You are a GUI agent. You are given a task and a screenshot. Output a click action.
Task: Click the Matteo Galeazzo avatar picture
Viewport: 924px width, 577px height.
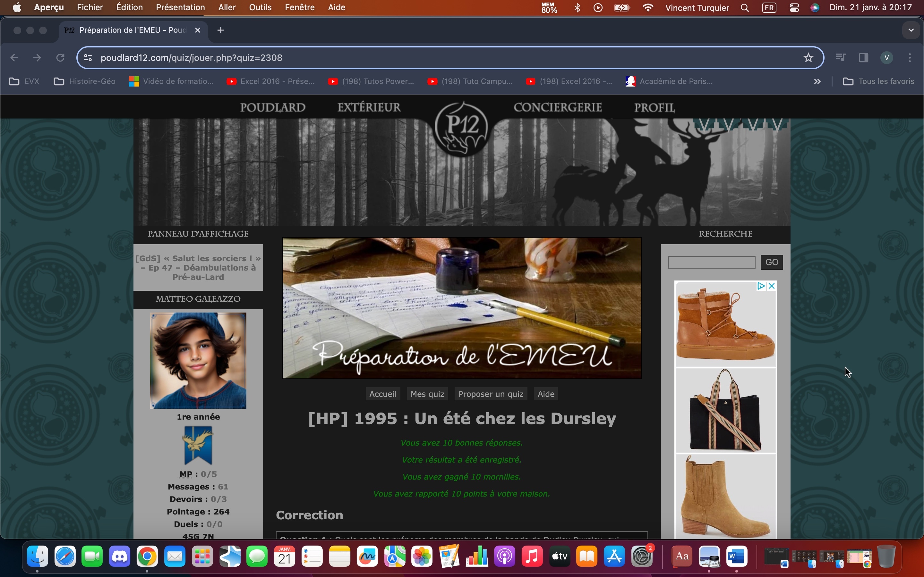tap(198, 360)
